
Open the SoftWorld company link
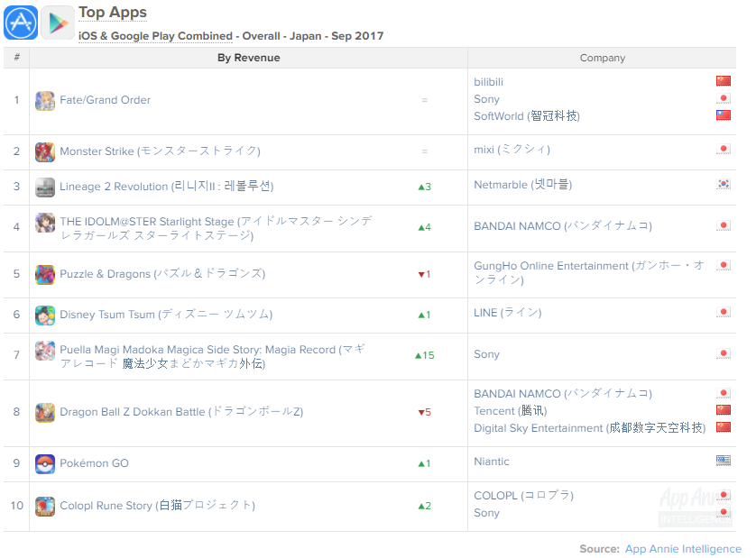point(527,116)
